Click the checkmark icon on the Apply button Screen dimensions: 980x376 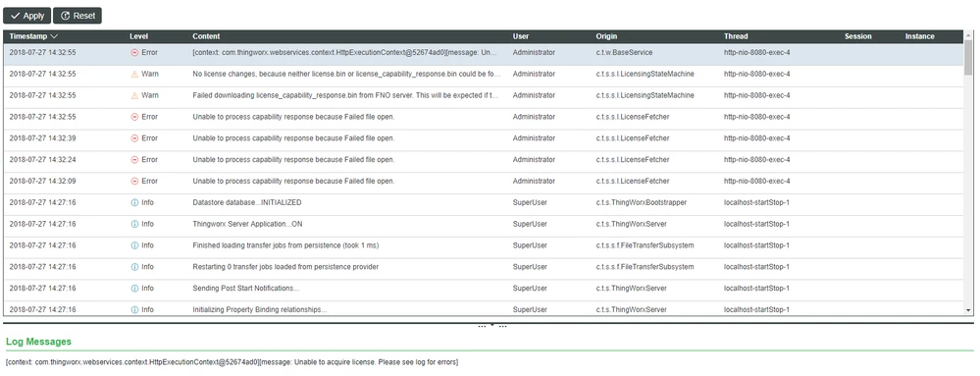16,16
